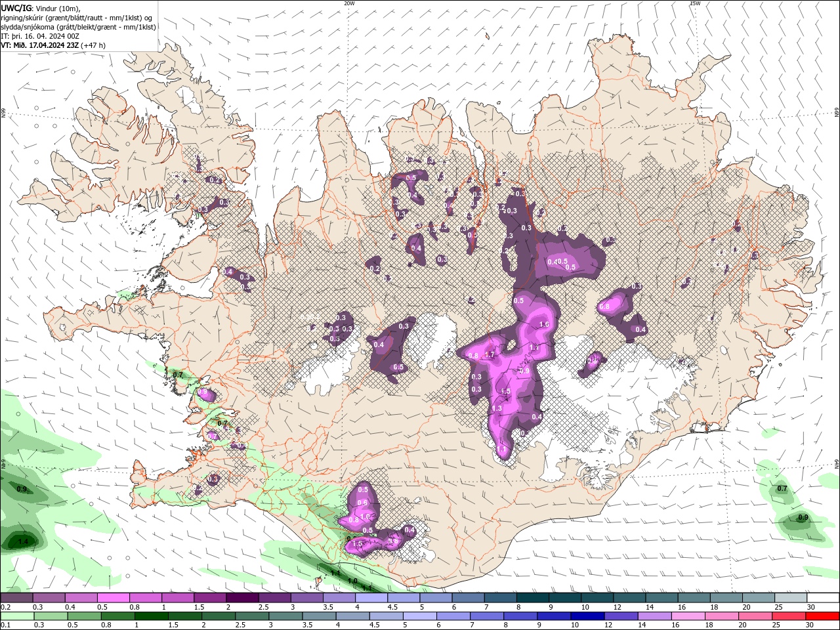Click the 0.4 label in snow legend row
This screenshot has height=630, width=840.
pyautogui.click(x=70, y=607)
